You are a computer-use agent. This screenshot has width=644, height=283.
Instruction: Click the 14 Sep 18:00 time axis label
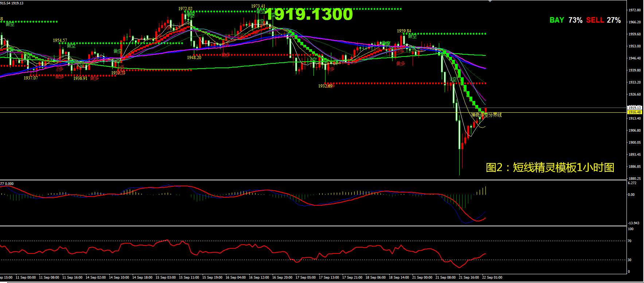(x=143, y=278)
